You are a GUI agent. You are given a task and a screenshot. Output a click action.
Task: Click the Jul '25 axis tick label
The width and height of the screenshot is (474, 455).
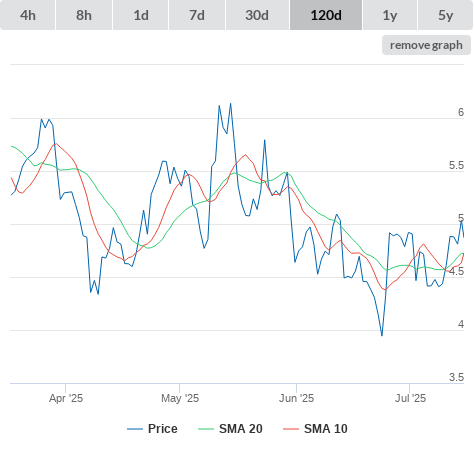[410, 398]
